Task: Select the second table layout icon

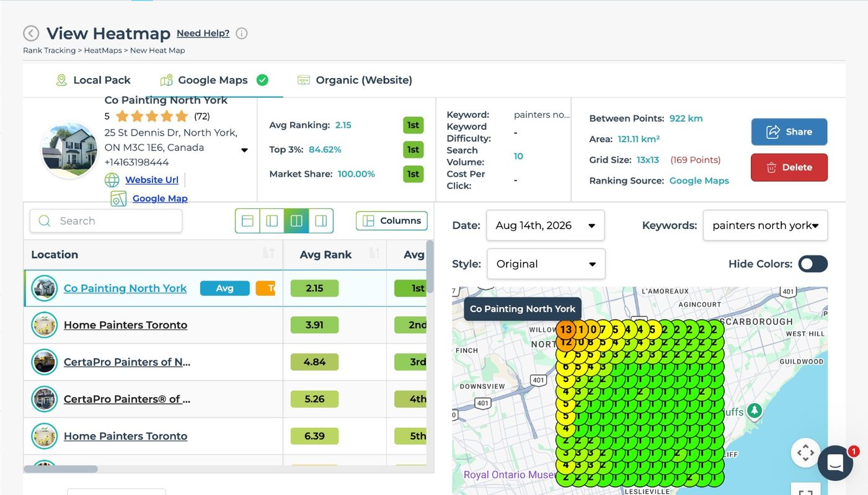Action: (x=272, y=221)
